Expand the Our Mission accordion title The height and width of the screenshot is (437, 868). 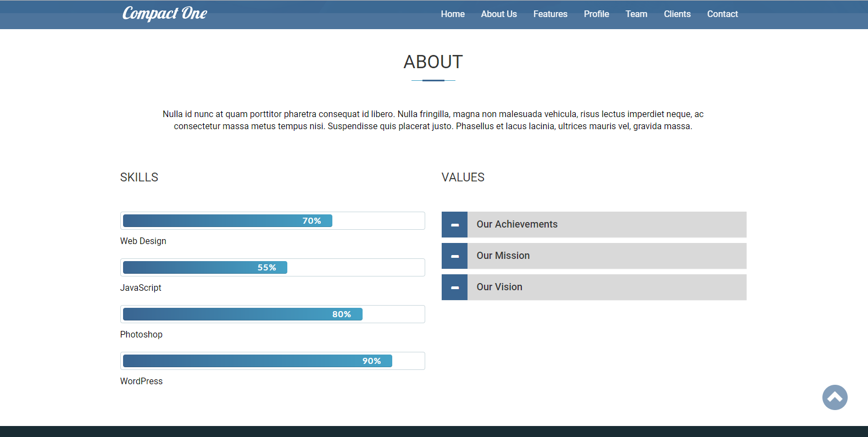[503, 256]
